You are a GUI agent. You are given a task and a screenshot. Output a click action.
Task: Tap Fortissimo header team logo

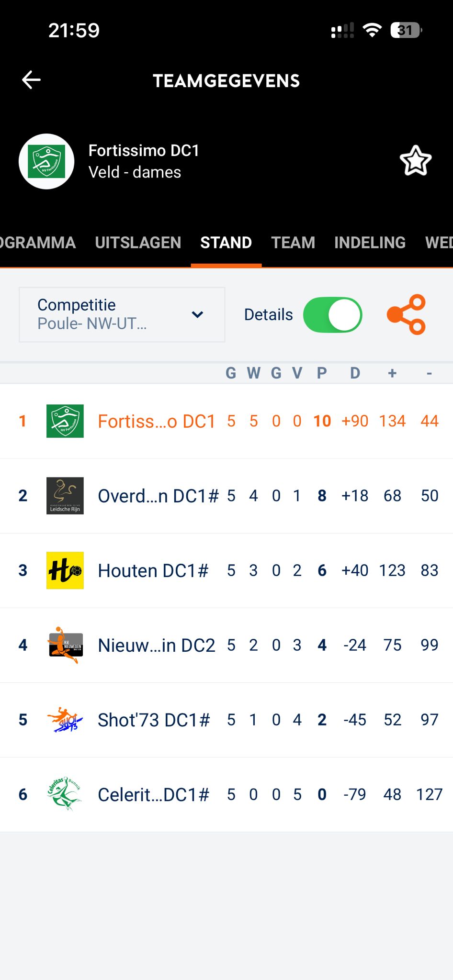tap(46, 161)
